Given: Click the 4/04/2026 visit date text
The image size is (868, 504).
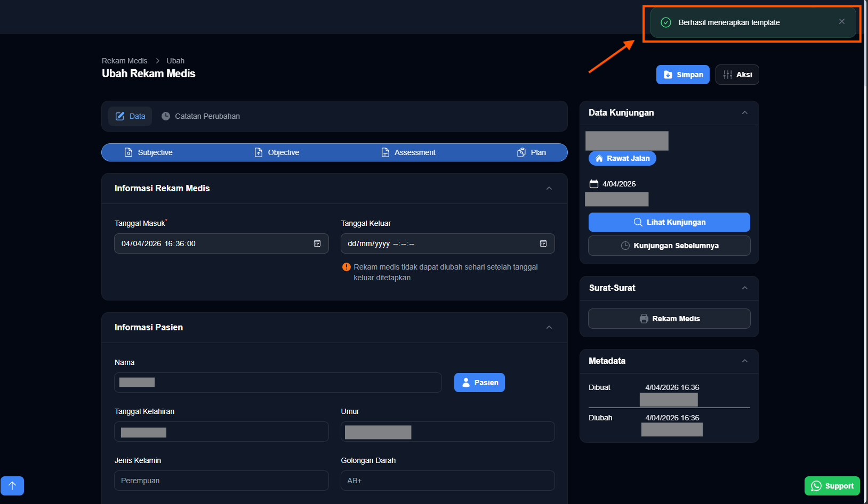Looking at the screenshot, I should pyautogui.click(x=619, y=184).
